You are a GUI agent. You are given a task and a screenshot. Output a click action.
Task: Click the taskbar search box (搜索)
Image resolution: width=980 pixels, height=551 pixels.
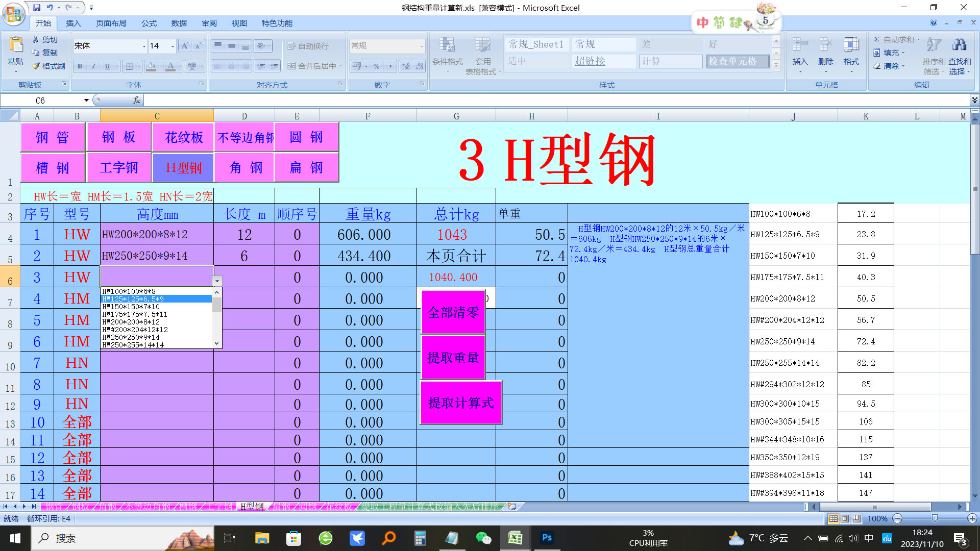[x=122, y=538]
